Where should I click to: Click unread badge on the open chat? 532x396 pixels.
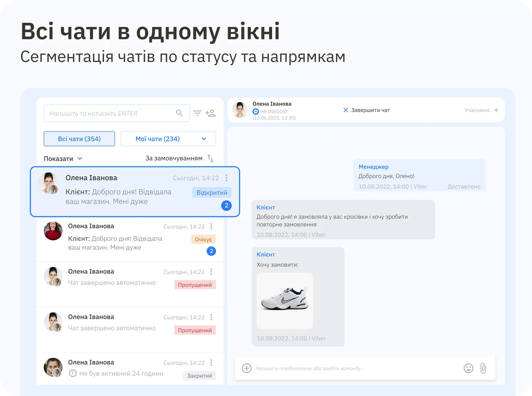[x=226, y=205]
